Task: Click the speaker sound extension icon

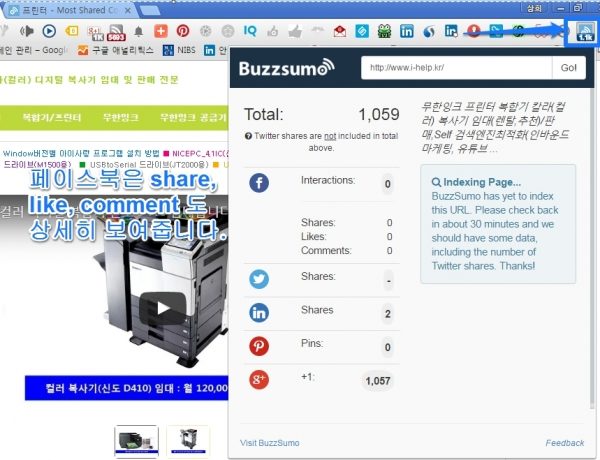Action: pyautogui.click(x=27, y=31)
